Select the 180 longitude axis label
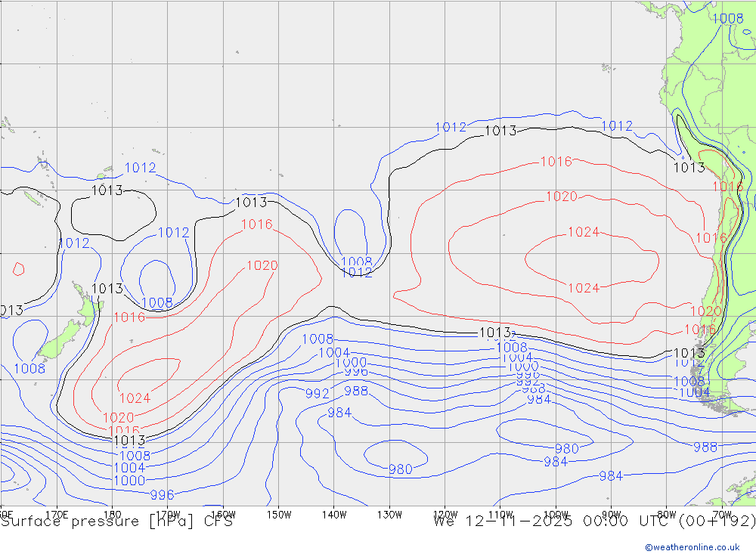The height and width of the screenshot is (554, 756). click(112, 514)
